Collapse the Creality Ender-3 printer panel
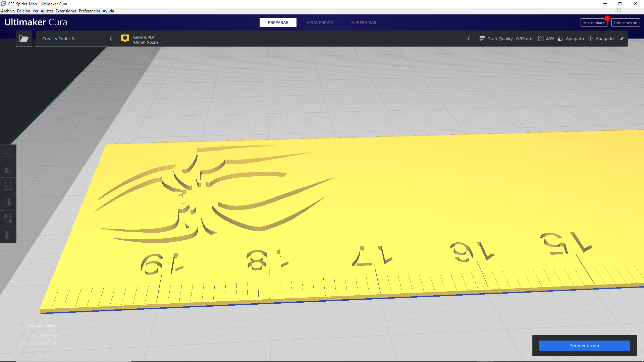This screenshot has height=362, width=644. [111, 39]
